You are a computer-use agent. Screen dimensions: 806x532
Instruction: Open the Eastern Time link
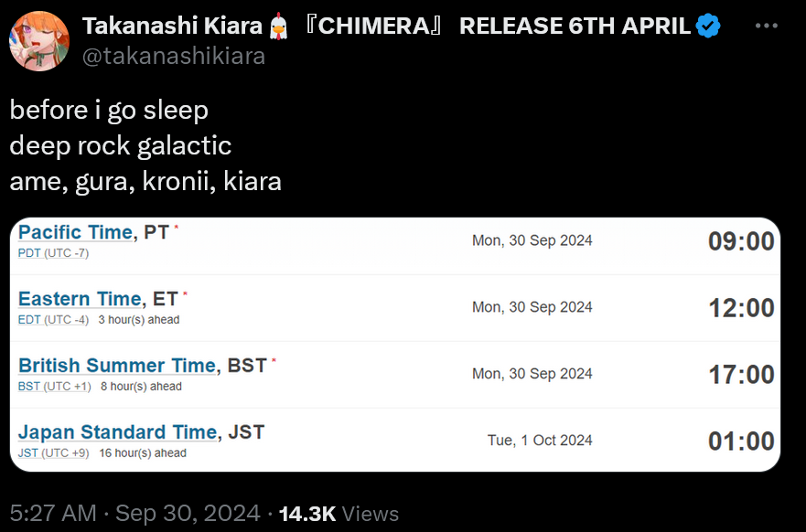click(80, 299)
